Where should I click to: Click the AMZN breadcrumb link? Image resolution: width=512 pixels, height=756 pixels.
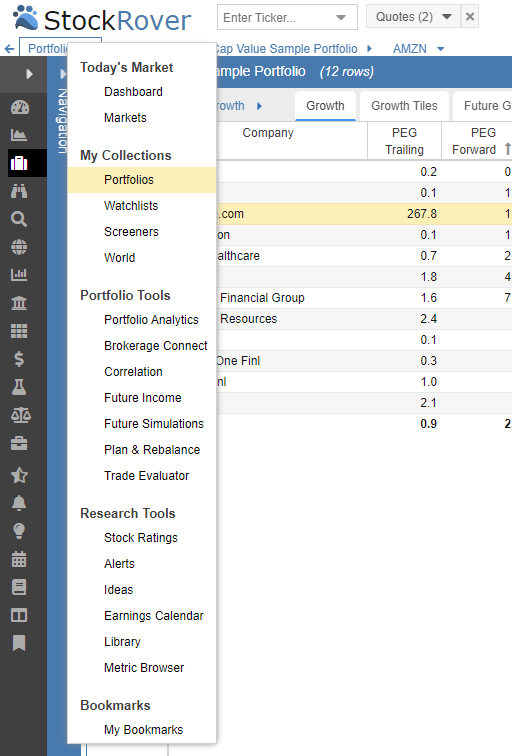[410, 49]
